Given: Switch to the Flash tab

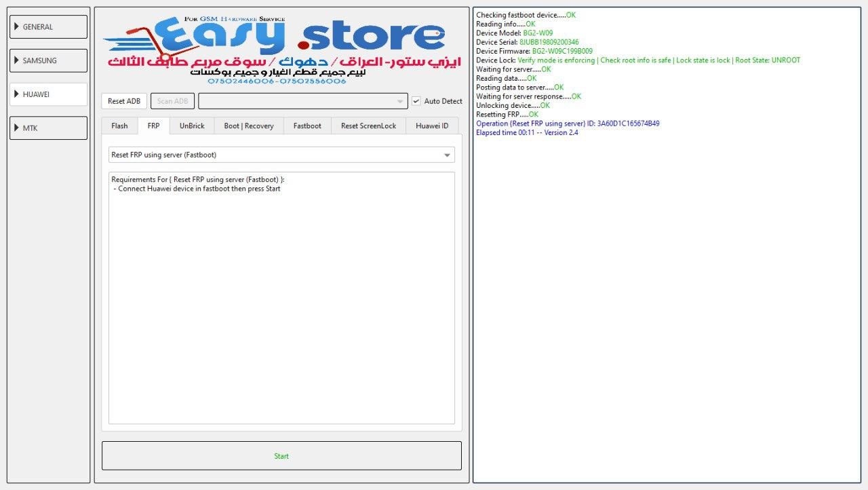Looking at the screenshot, I should (x=119, y=126).
